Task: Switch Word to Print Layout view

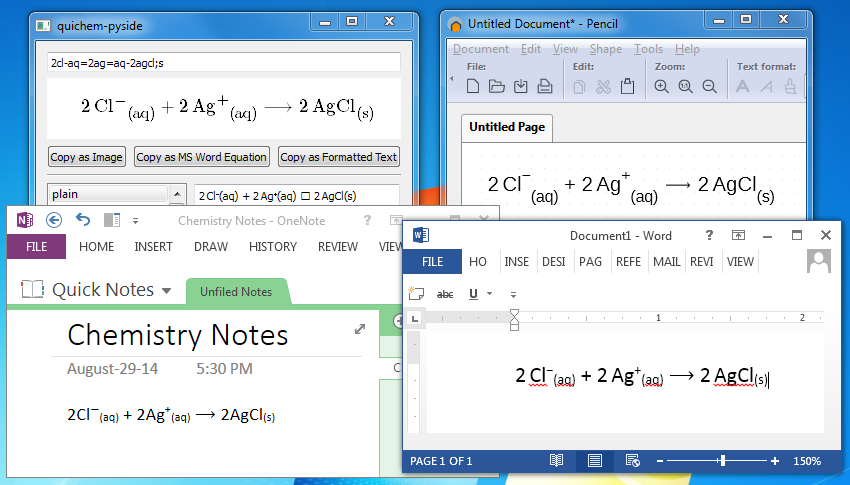Action: coord(595,461)
